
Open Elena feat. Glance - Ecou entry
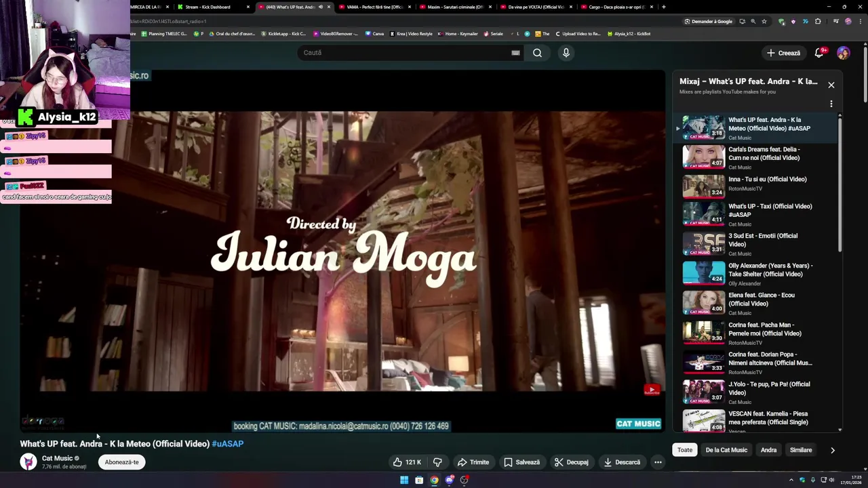pos(757,304)
